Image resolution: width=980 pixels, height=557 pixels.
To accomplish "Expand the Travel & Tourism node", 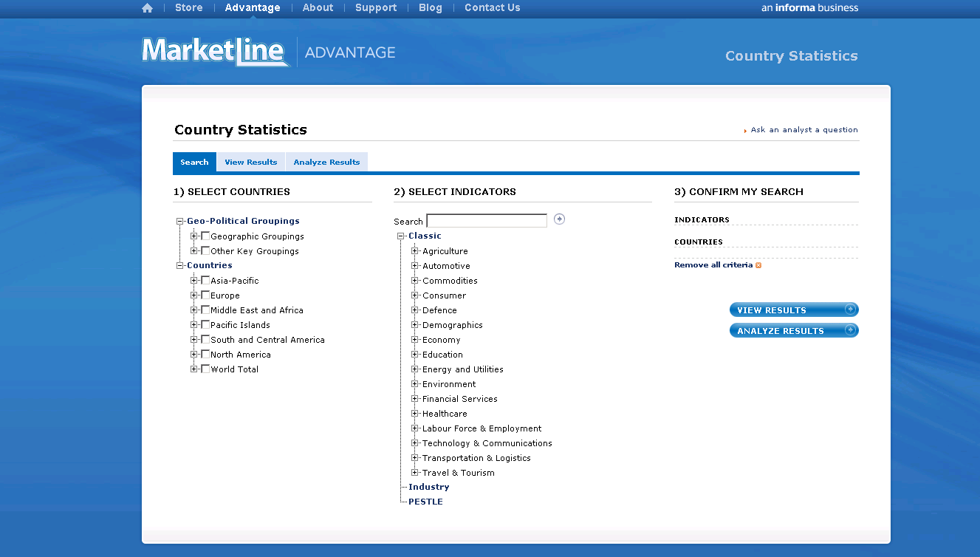I will coord(415,472).
